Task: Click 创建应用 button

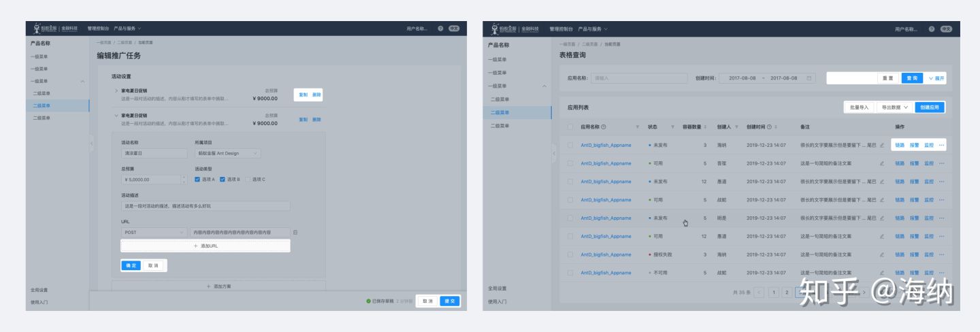Action: coord(930,107)
